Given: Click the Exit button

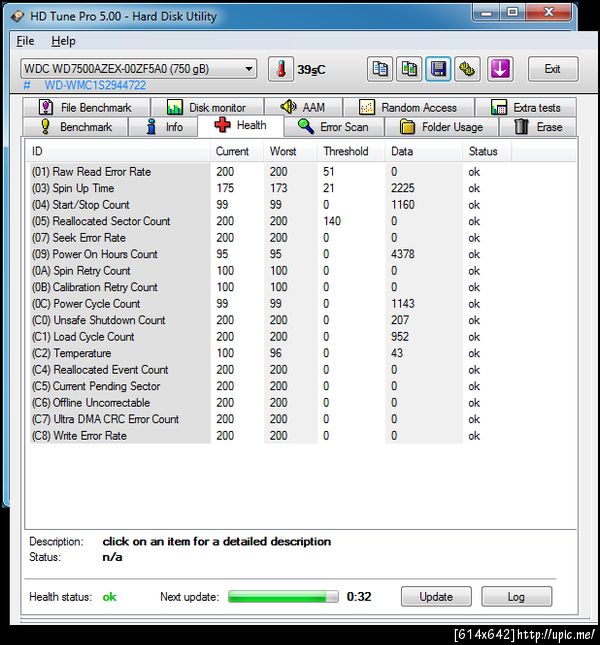Looking at the screenshot, I should pos(553,69).
